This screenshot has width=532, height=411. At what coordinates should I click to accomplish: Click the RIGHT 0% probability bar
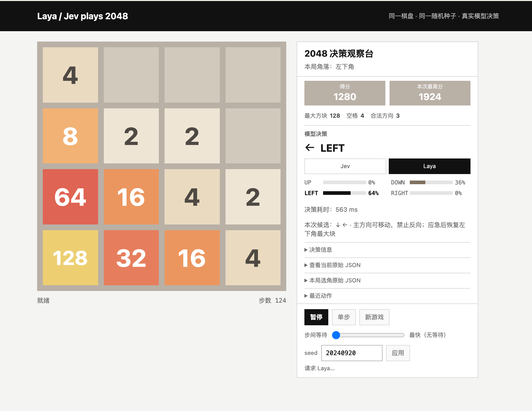(431, 193)
